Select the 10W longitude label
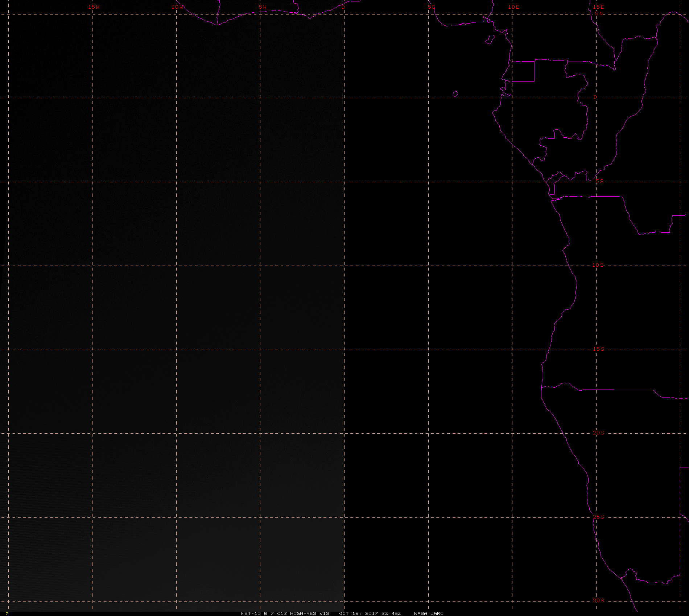The image size is (689, 616). click(178, 7)
